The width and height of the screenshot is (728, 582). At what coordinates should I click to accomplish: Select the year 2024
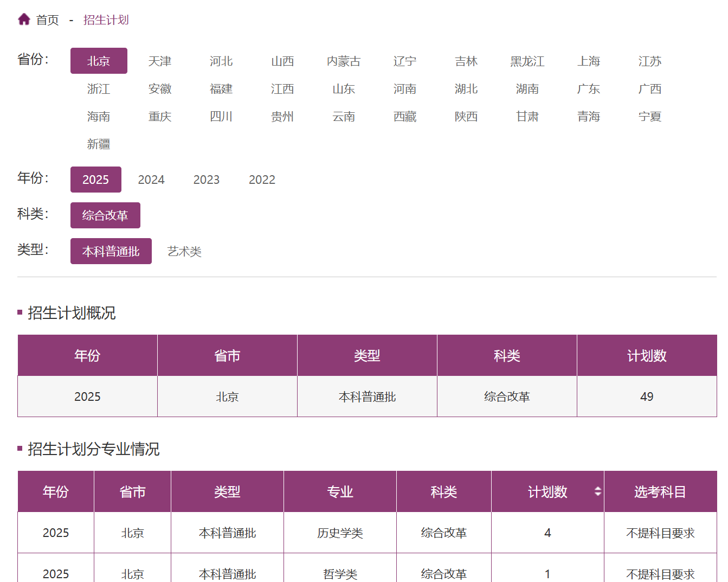point(151,180)
